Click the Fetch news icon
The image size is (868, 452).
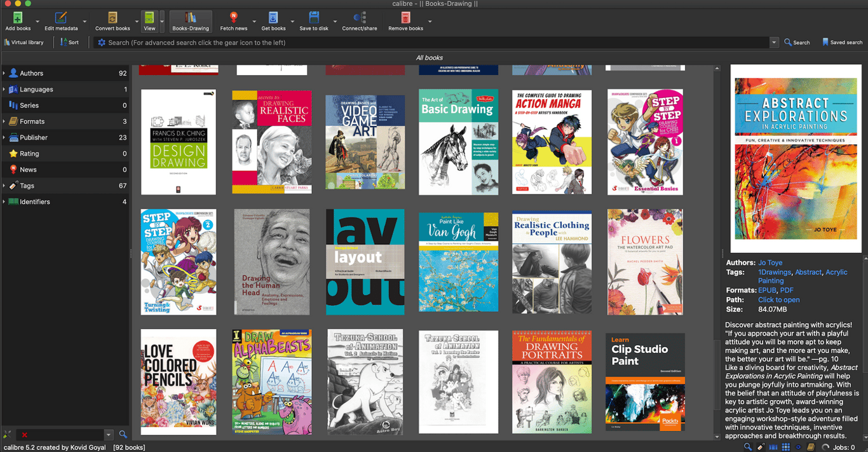[234, 18]
